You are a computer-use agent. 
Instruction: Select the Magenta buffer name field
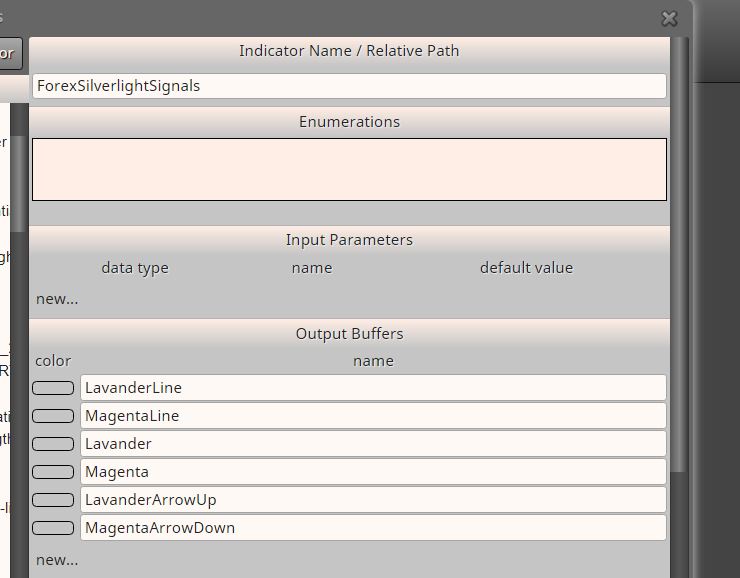pos(373,472)
